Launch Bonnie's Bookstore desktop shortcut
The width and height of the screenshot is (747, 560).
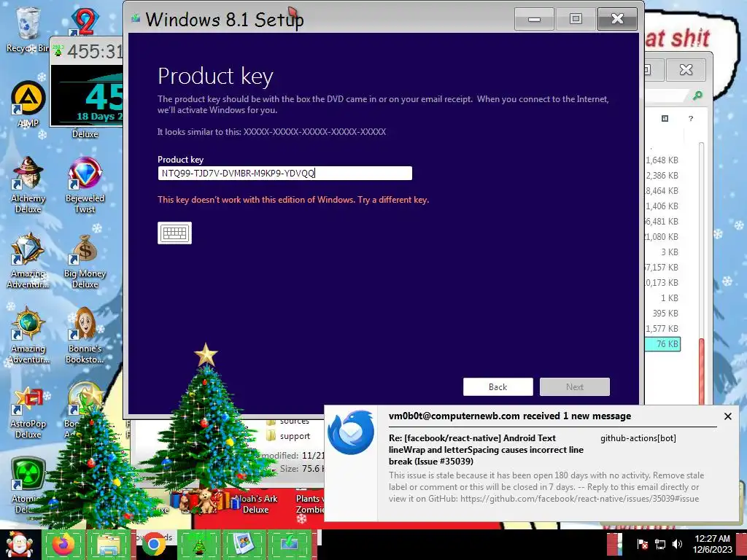click(x=85, y=335)
